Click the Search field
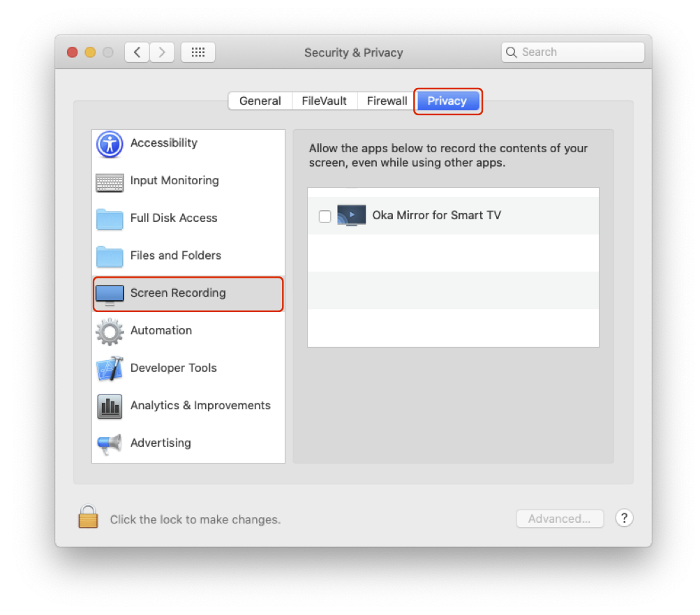This screenshot has height=615, width=700. (572, 52)
